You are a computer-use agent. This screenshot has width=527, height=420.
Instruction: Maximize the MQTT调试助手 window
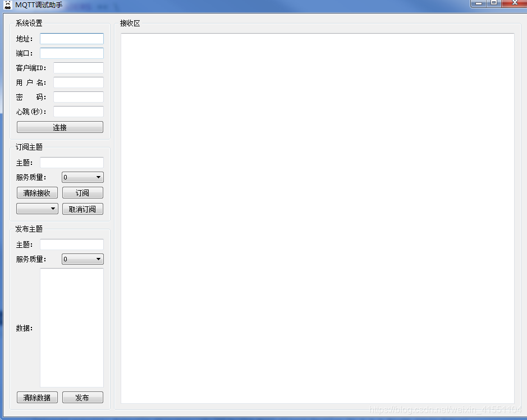[x=494, y=3]
